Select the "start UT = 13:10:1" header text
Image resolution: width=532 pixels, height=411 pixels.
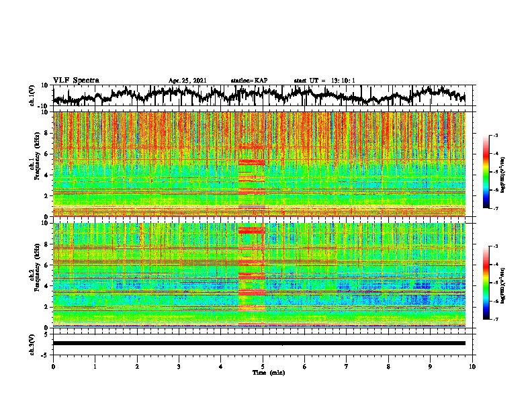point(324,81)
